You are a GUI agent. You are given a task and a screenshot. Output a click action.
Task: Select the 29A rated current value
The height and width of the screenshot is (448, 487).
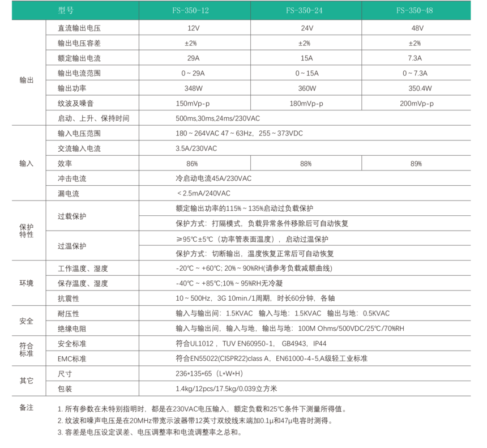click(193, 58)
